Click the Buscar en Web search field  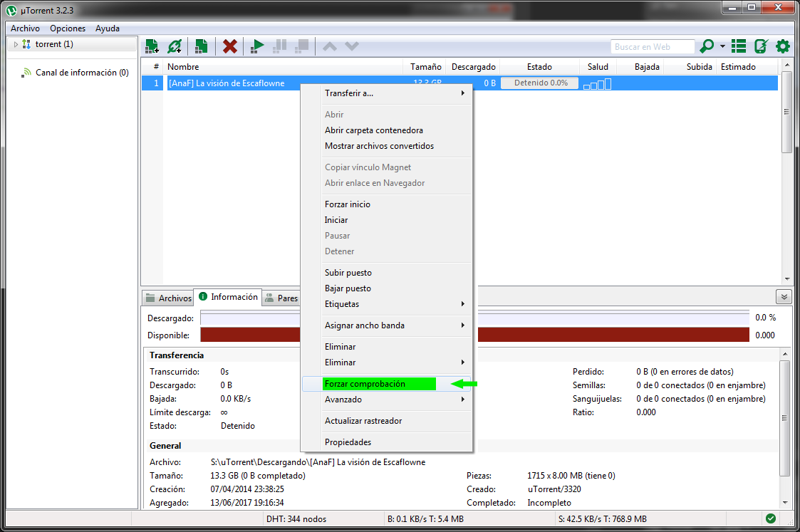(653, 46)
